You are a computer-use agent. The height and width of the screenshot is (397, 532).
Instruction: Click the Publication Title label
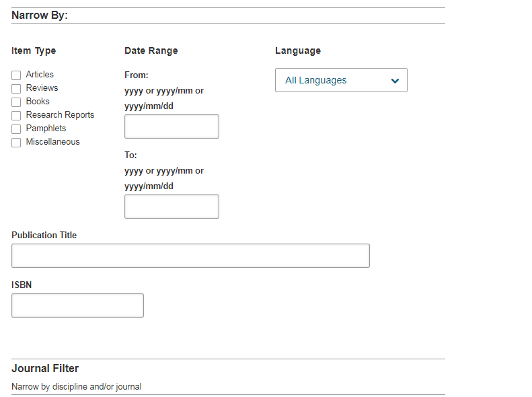[44, 235]
